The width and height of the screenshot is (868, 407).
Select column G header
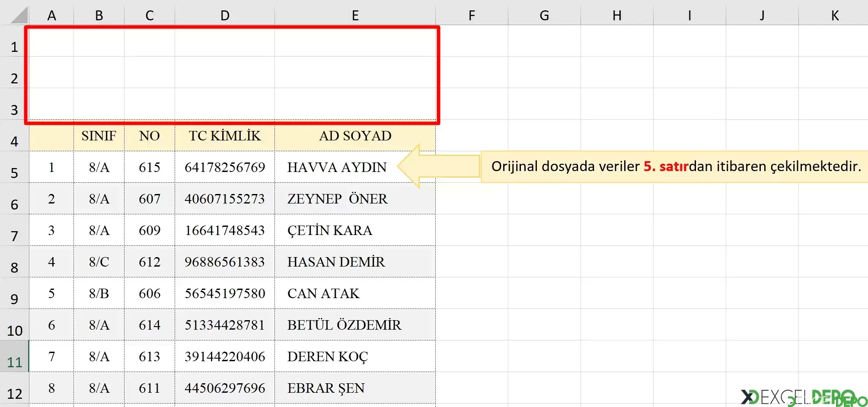544,15
